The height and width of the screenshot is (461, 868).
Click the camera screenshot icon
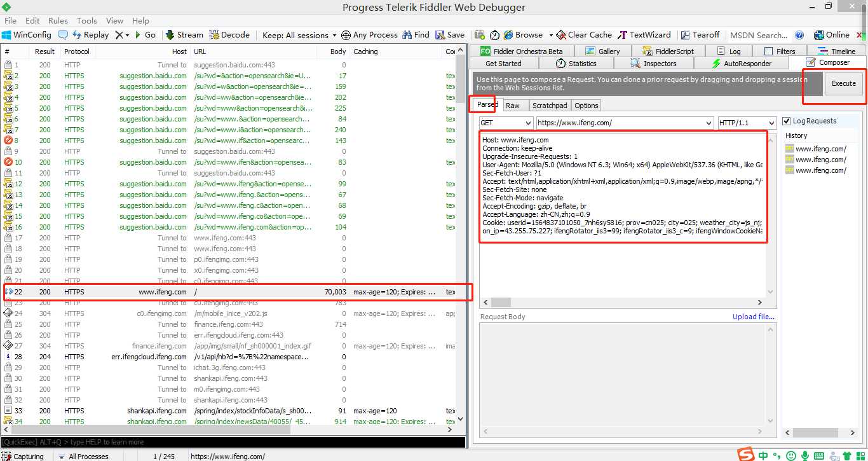[x=480, y=35]
